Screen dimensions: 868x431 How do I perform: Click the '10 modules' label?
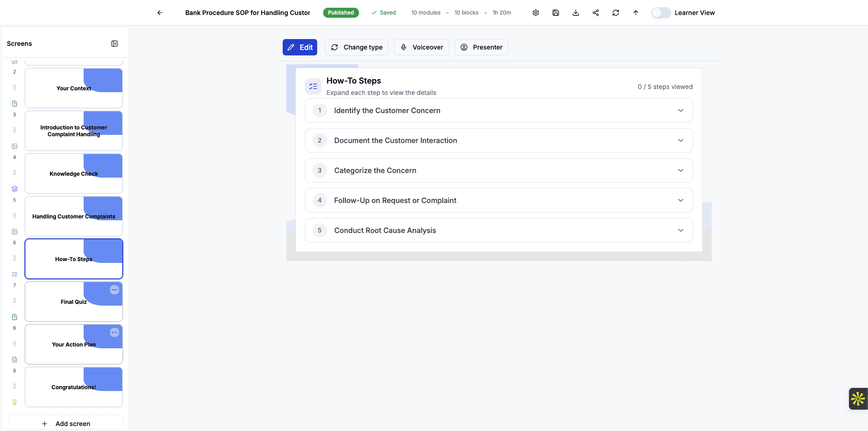coord(426,13)
